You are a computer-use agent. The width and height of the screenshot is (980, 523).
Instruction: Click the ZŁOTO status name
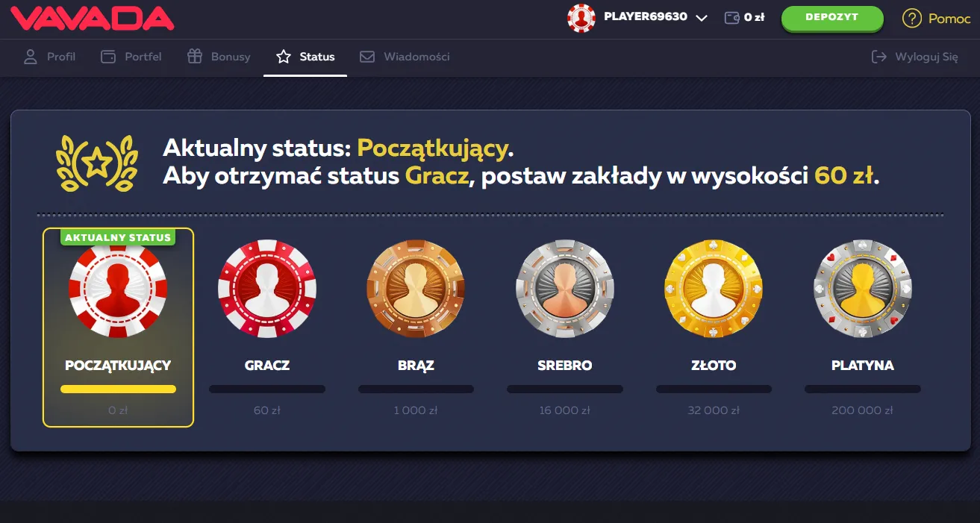[714, 366]
